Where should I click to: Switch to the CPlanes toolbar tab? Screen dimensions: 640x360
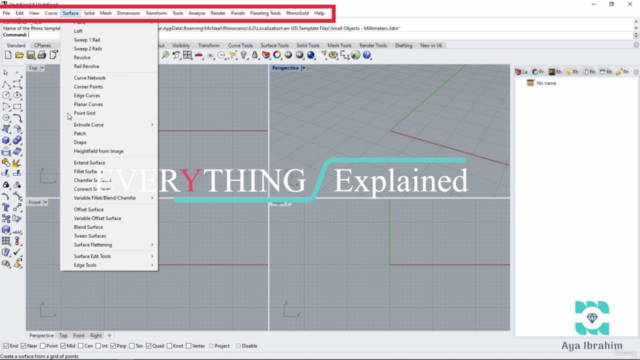(x=42, y=45)
